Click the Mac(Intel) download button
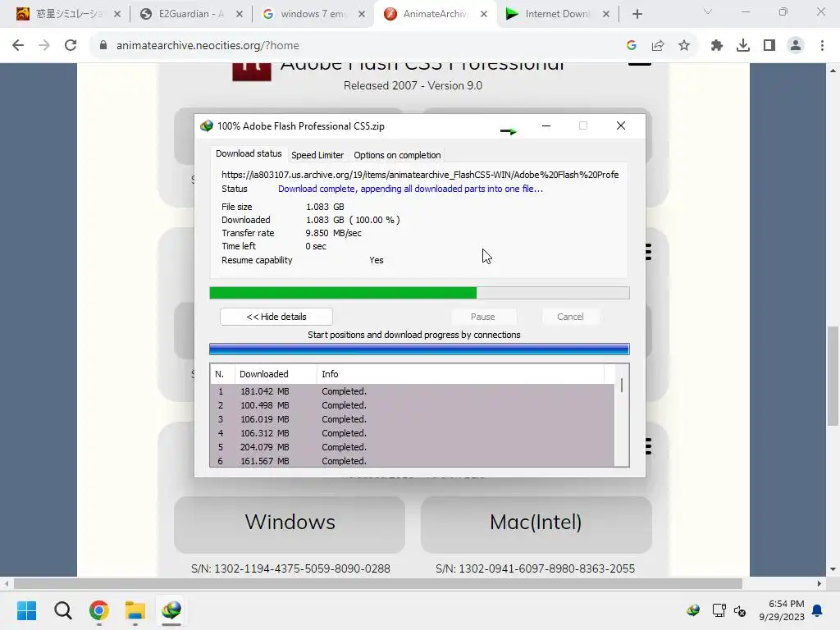This screenshot has width=840, height=630. [x=536, y=524]
